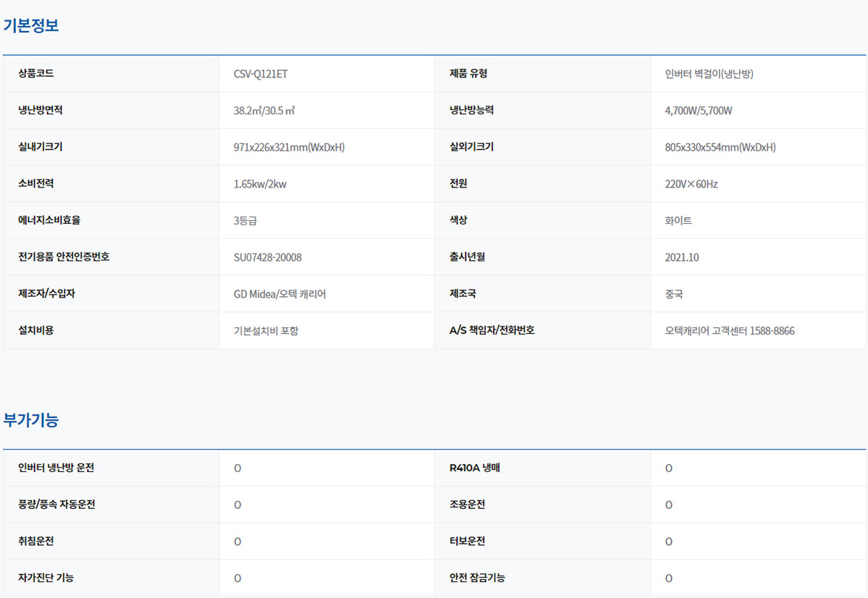This screenshot has height=598, width=868.
Task: Click the 부가기능 section heading
Action: point(31,420)
